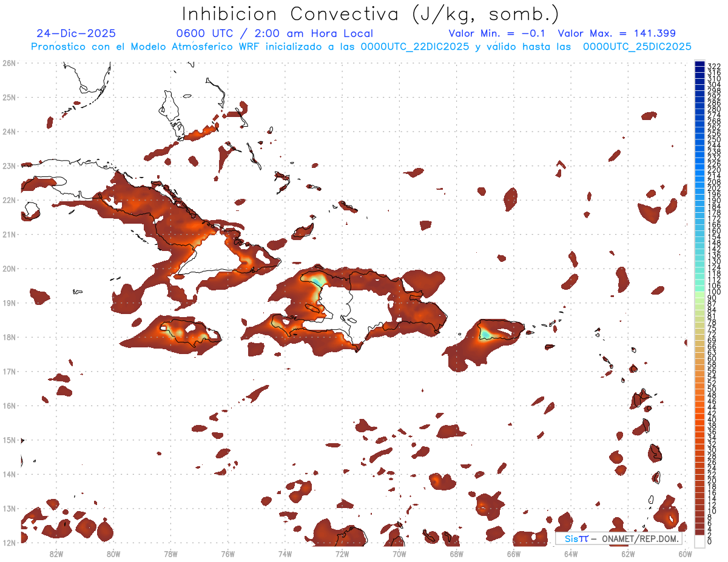Click the 10 value on the color scale
Viewport: 728px width, 562px height.
(712, 510)
